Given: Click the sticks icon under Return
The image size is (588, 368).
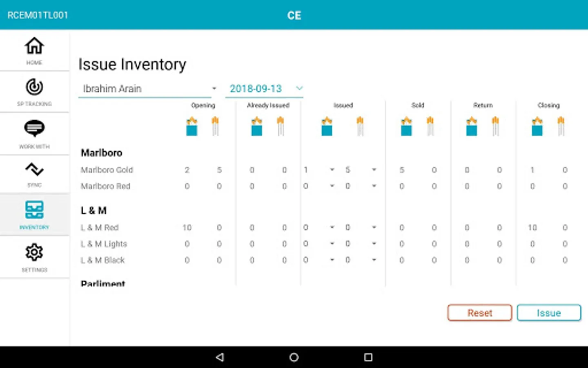Looking at the screenshot, I should (x=495, y=126).
